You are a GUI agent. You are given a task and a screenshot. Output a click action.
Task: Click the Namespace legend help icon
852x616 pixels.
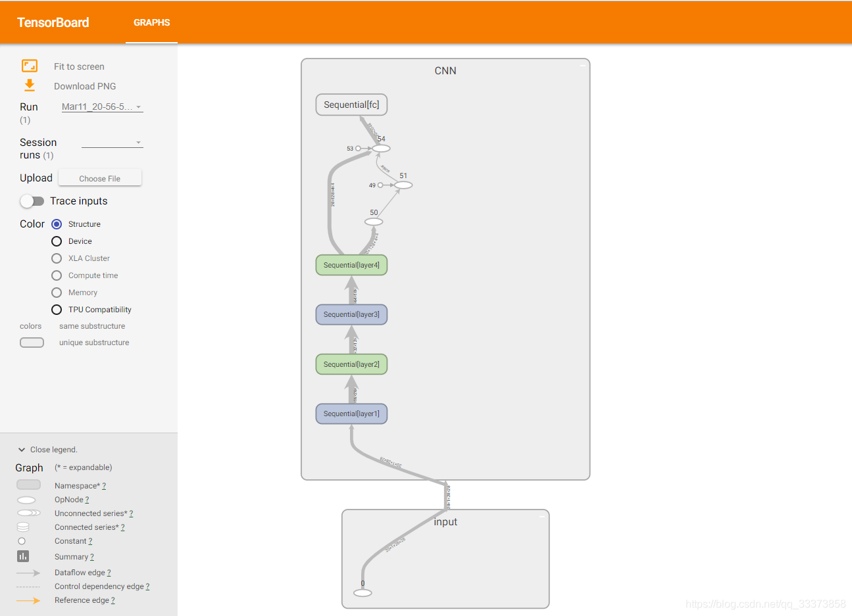pyautogui.click(x=103, y=485)
